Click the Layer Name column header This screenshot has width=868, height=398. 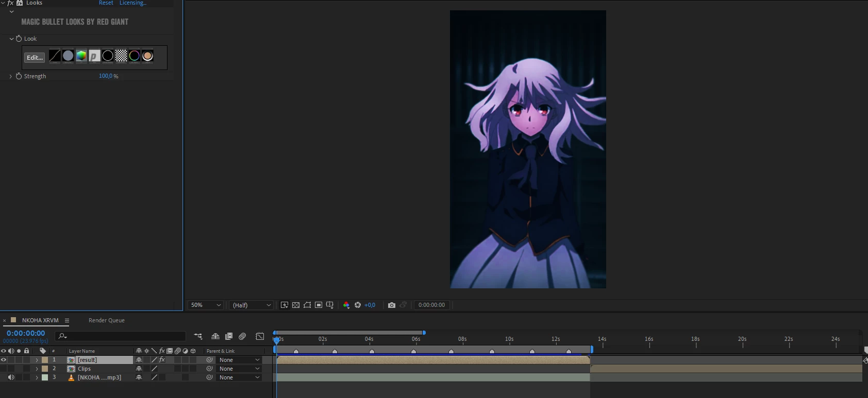[x=82, y=351]
